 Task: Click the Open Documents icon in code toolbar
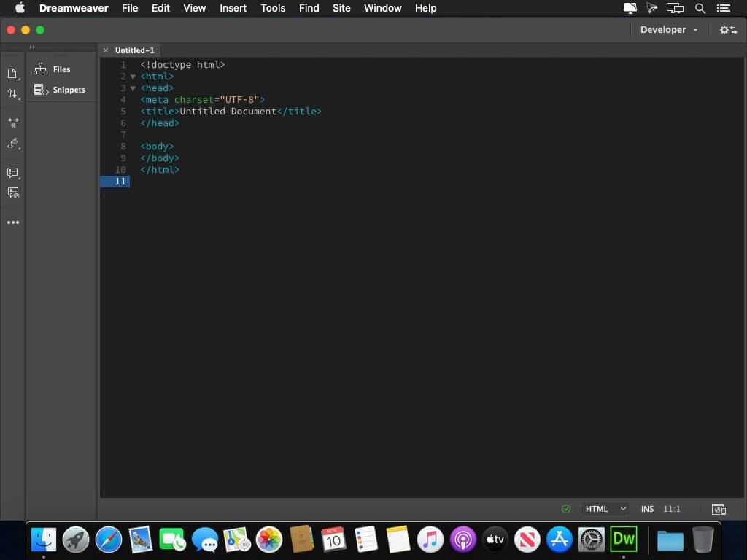12,73
